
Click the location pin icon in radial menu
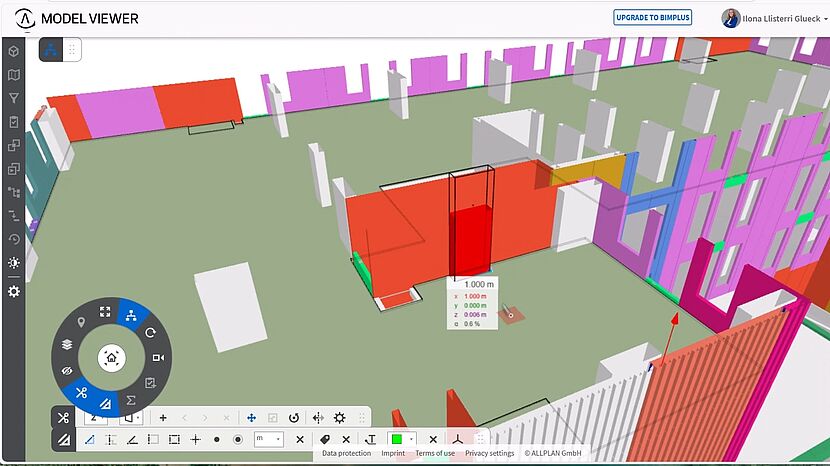coord(80,321)
